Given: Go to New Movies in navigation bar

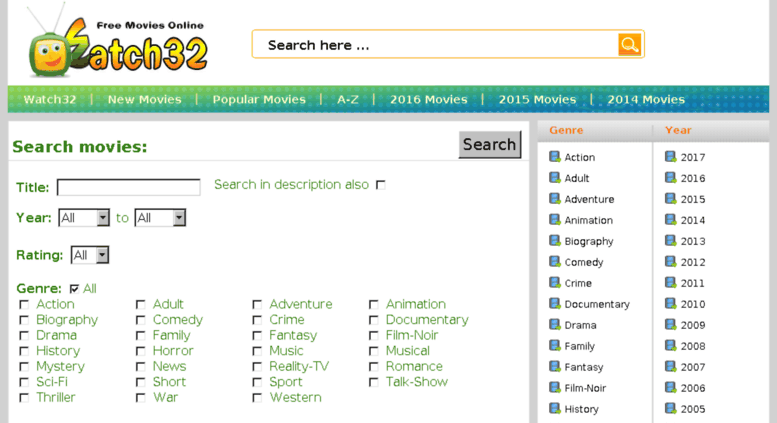Looking at the screenshot, I should 144,99.
